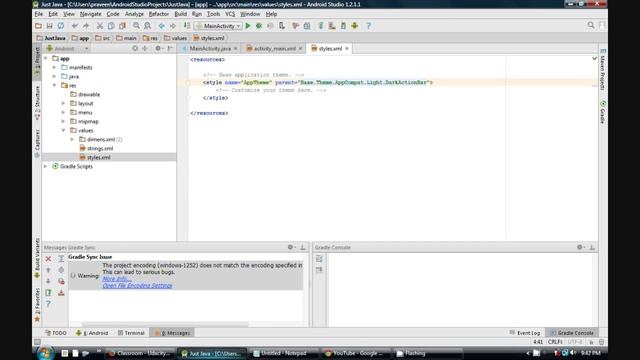Switch to the MainActivity.java editor tab
Viewport: 640px width, 360px height.
210,49
